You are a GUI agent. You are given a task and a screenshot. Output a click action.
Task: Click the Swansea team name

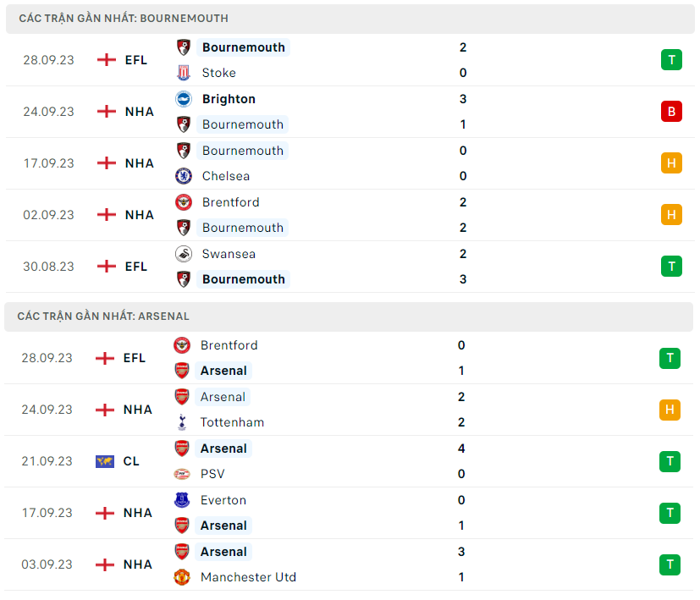pyautogui.click(x=229, y=254)
